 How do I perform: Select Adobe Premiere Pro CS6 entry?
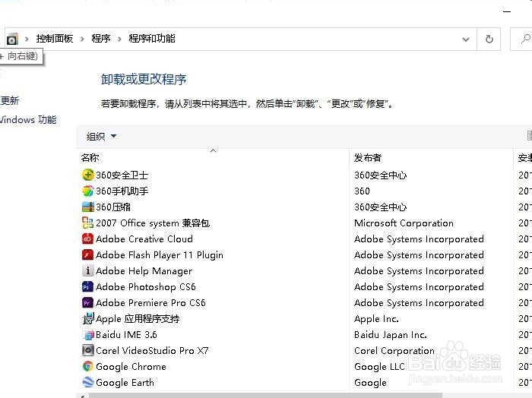point(150,303)
